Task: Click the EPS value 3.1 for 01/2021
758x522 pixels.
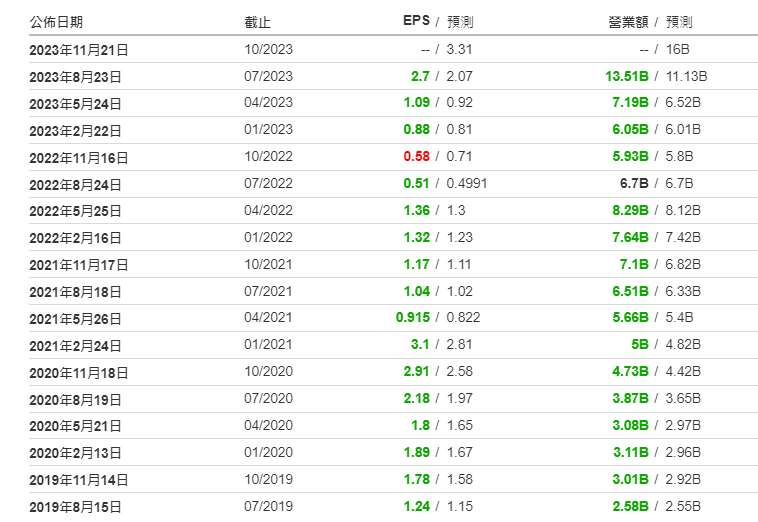Action: point(420,345)
